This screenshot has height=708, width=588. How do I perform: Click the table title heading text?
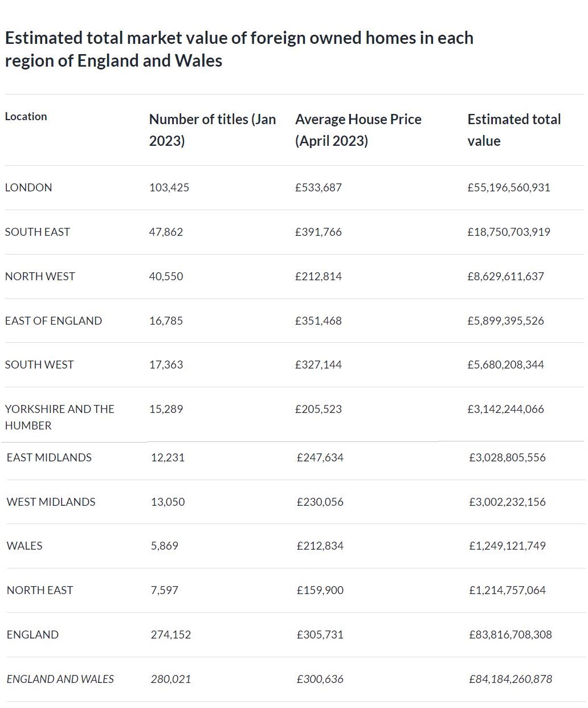click(239, 49)
